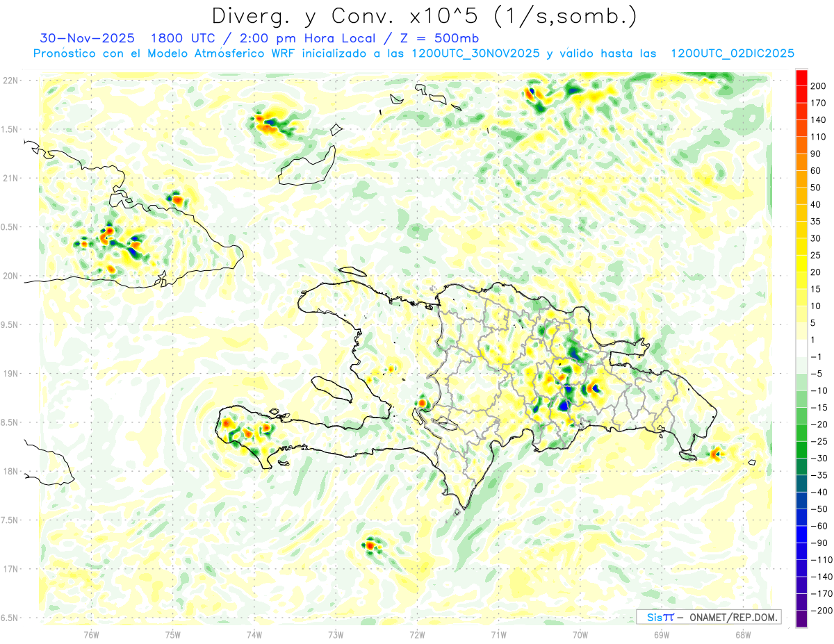Viewport: 834px width, 644px height.
Task: Click the 'Z = 500mb' level text
Action: [439, 38]
